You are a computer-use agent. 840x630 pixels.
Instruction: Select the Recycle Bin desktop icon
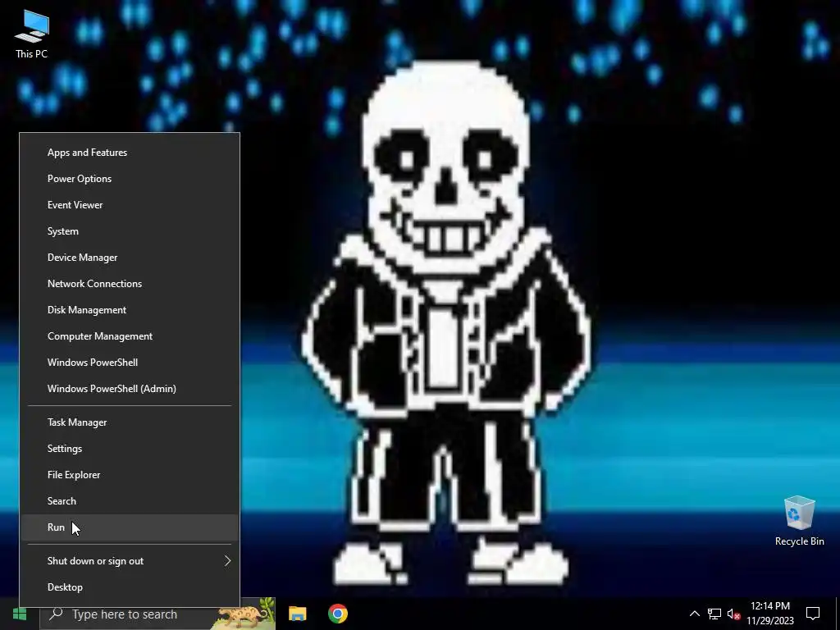[799, 521]
